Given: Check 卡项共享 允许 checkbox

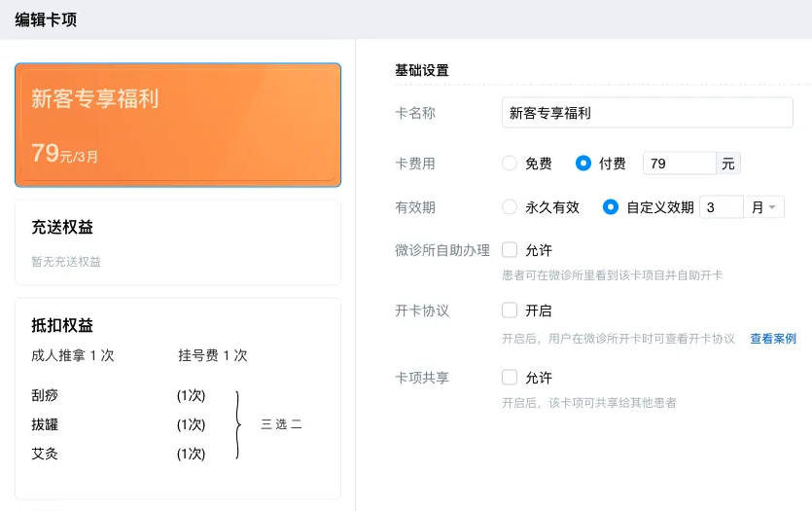Looking at the screenshot, I should [510, 378].
